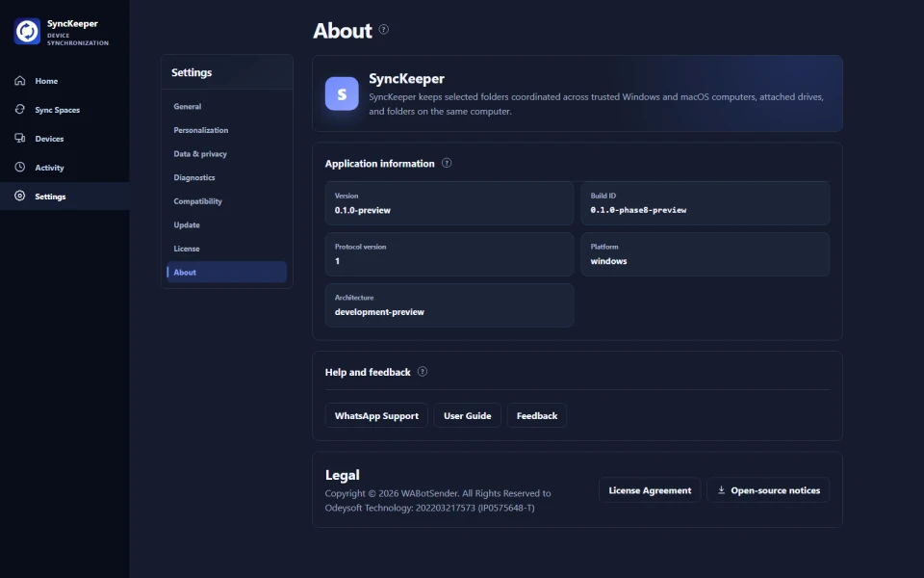Click the About page heading

(x=343, y=31)
